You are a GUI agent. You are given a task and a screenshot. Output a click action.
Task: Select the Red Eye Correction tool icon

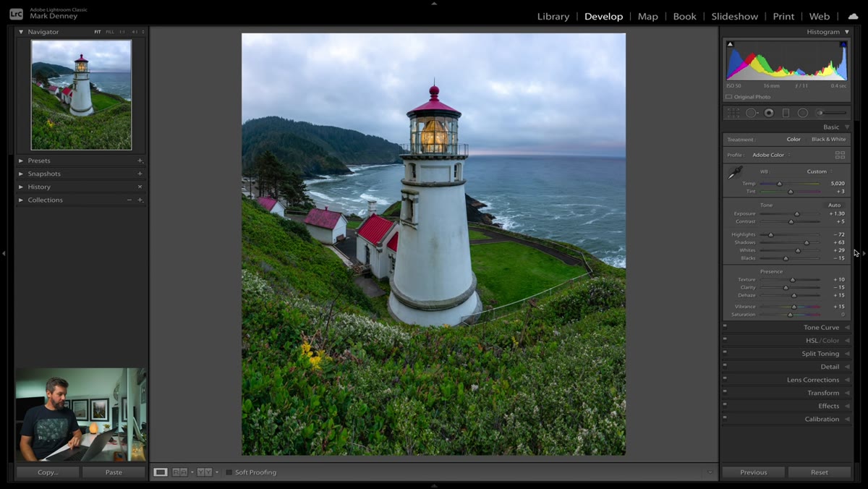769,113
